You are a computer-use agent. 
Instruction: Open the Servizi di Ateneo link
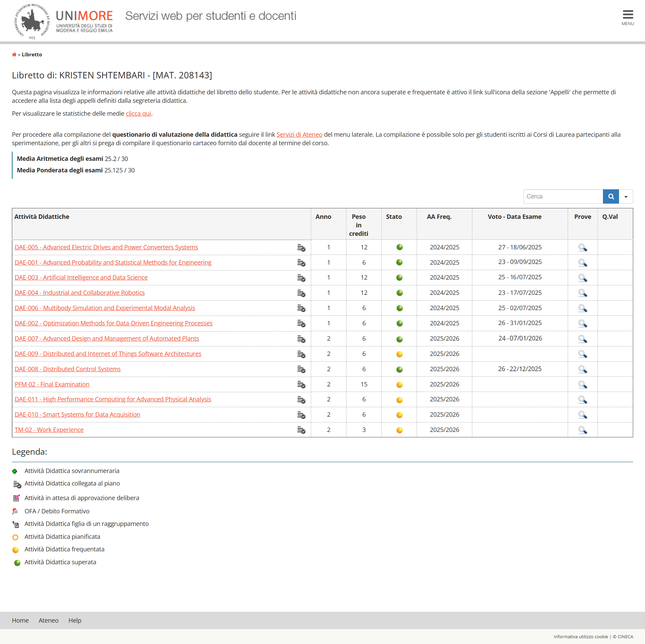pos(299,135)
